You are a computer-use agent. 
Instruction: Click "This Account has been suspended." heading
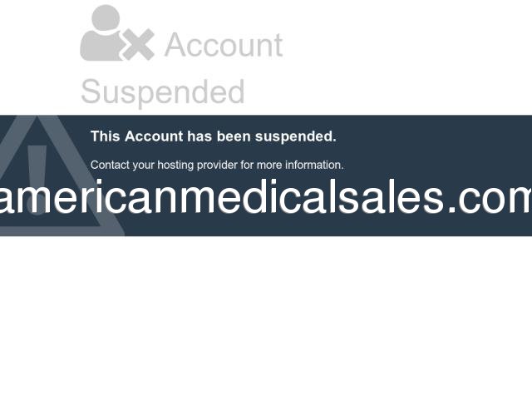[x=214, y=136]
